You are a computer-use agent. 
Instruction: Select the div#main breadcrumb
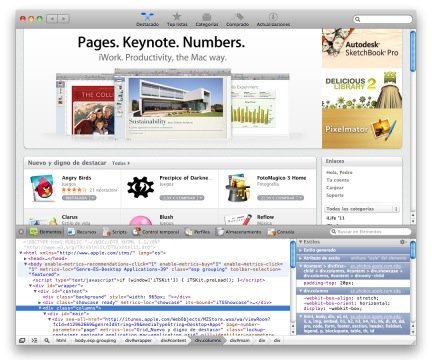240,340
